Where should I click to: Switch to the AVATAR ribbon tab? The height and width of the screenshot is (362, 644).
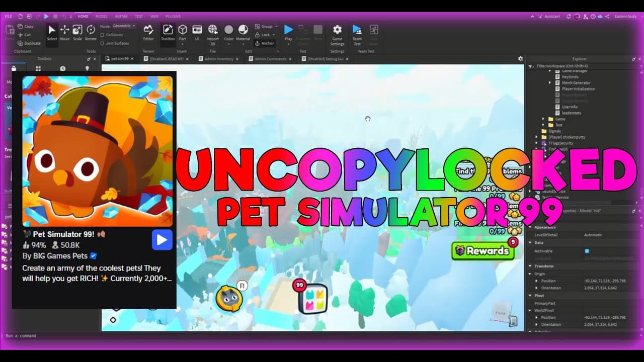click(121, 16)
